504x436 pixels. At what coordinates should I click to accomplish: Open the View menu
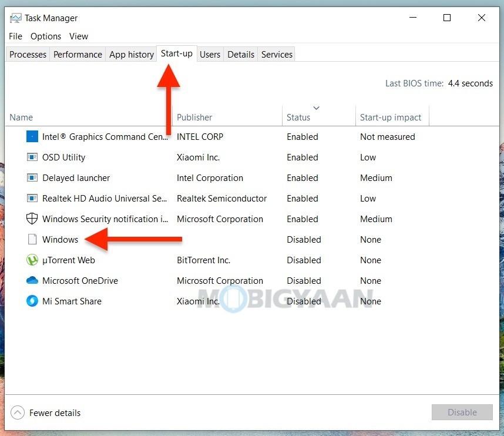point(79,36)
